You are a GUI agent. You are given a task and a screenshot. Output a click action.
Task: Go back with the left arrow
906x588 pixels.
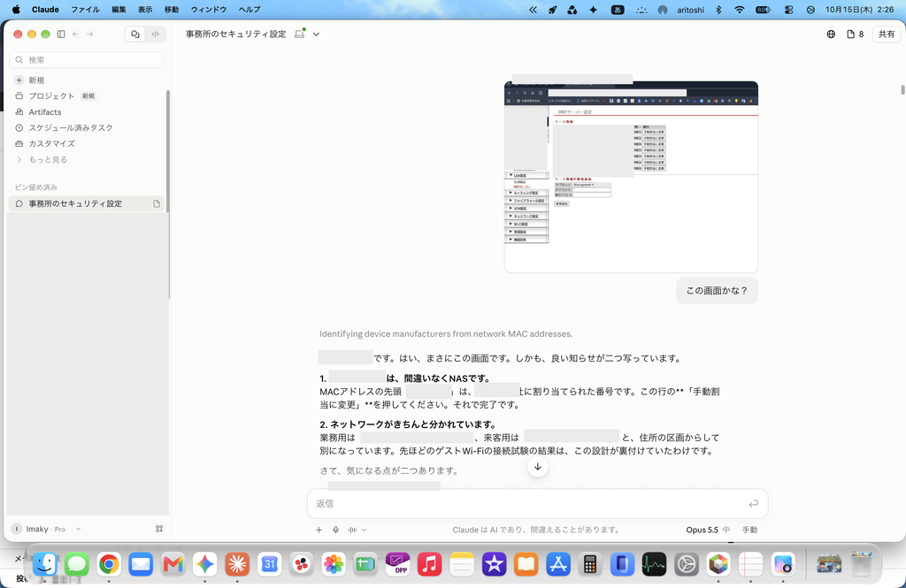point(76,34)
